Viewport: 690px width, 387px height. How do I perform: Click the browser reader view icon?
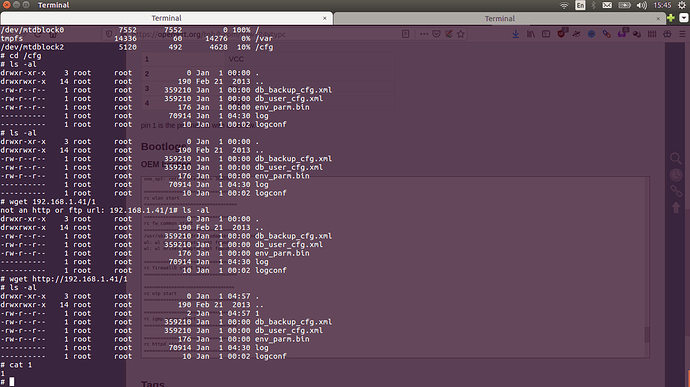coord(405,34)
